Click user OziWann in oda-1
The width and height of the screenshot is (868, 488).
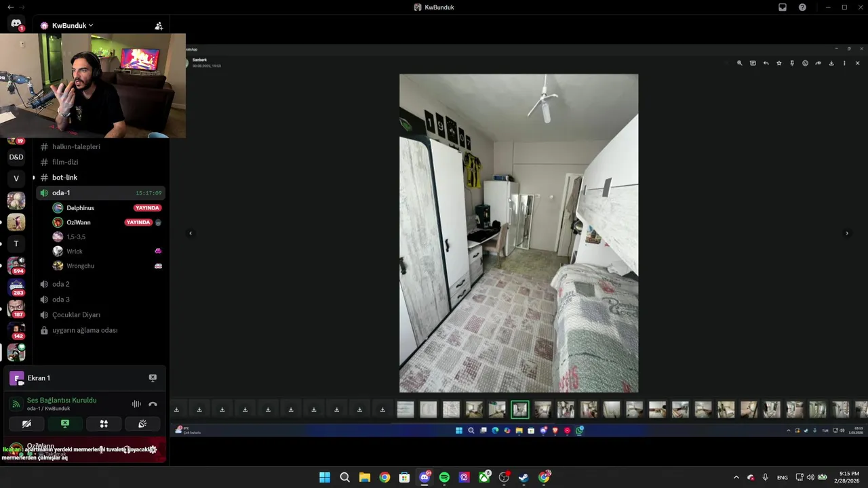[x=78, y=222]
